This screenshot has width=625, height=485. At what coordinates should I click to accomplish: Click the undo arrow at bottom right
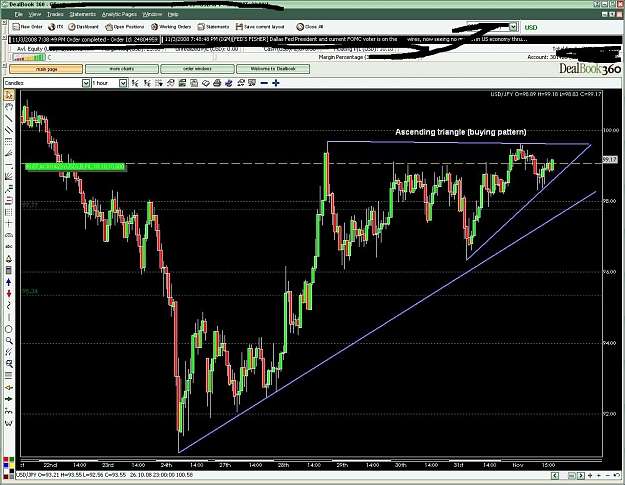tap(616, 475)
